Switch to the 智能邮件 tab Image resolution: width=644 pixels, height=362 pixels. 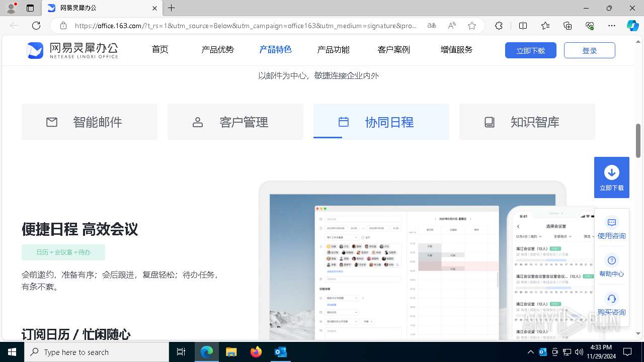click(90, 122)
